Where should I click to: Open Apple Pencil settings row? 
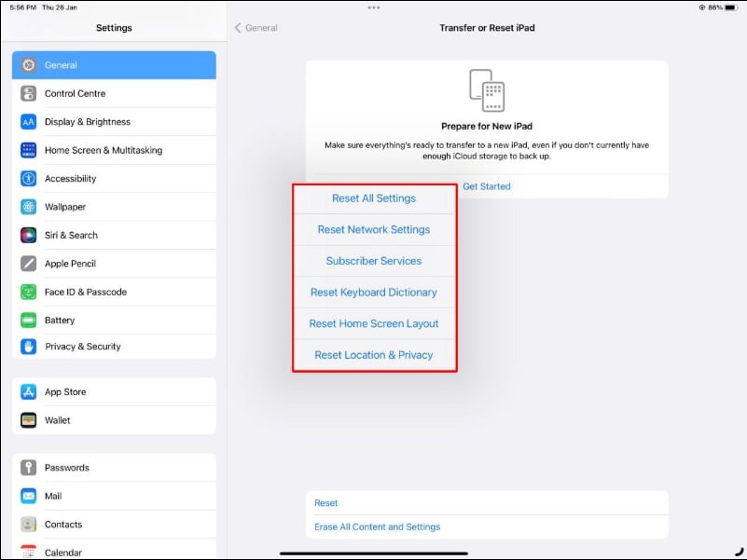tap(114, 264)
